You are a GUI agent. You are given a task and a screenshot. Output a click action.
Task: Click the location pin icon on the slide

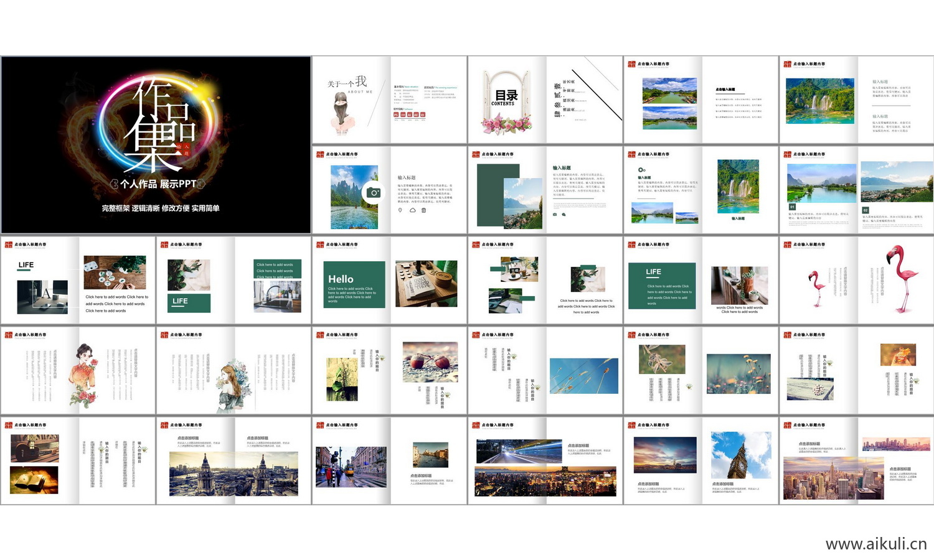coord(400,210)
